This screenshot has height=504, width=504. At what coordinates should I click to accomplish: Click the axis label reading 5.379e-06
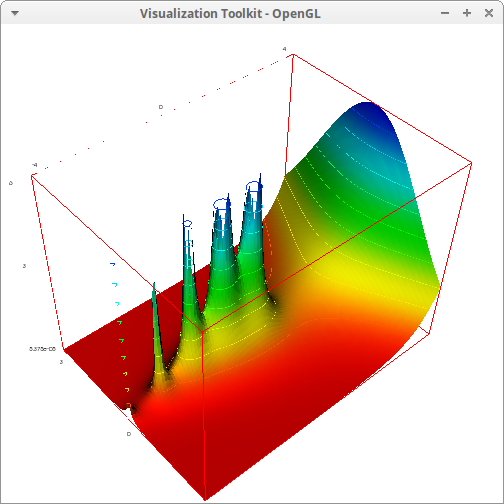tap(42, 349)
